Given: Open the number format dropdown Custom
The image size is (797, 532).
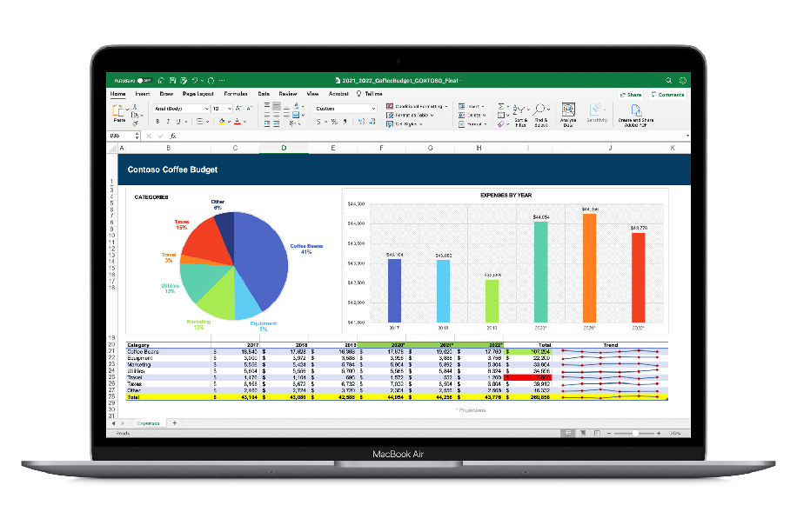Looking at the screenshot, I should pyautogui.click(x=345, y=109).
